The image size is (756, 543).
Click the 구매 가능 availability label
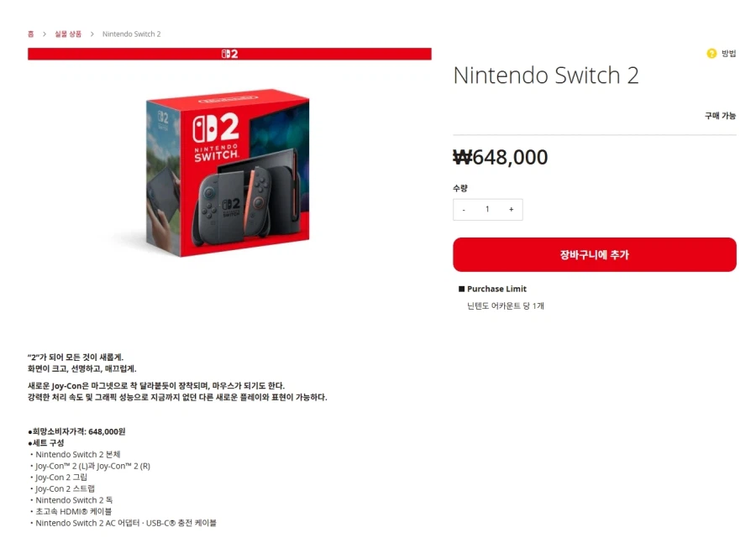[x=721, y=115]
